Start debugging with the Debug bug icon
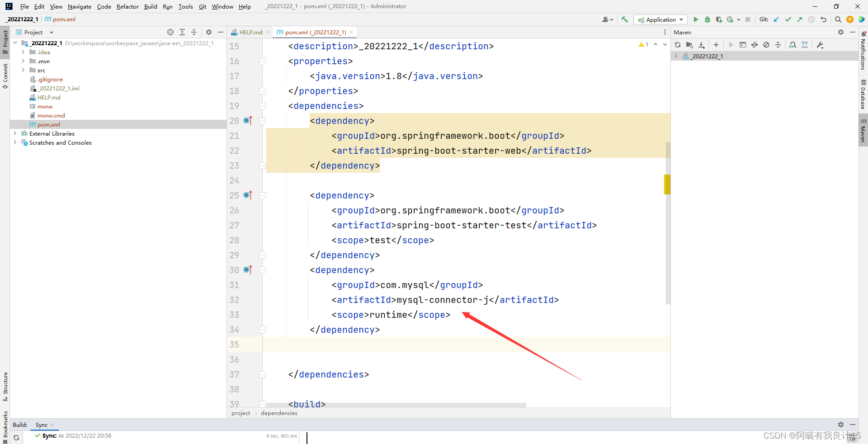This screenshot has width=868, height=444. [x=708, y=19]
